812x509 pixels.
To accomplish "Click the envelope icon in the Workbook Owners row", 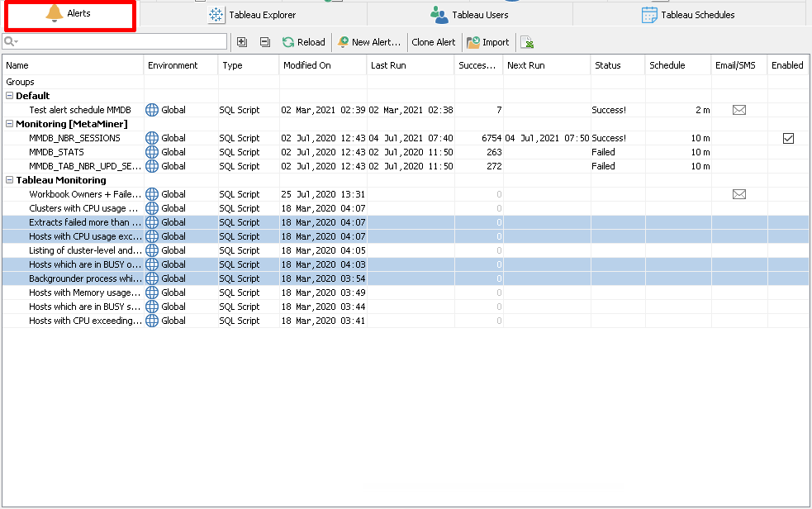I will click(739, 194).
